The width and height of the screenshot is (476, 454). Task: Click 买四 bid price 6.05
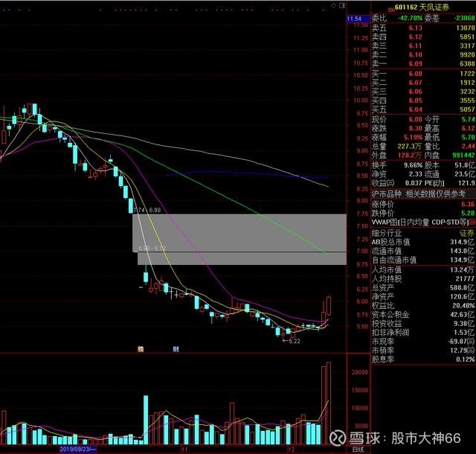tap(415, 100)
